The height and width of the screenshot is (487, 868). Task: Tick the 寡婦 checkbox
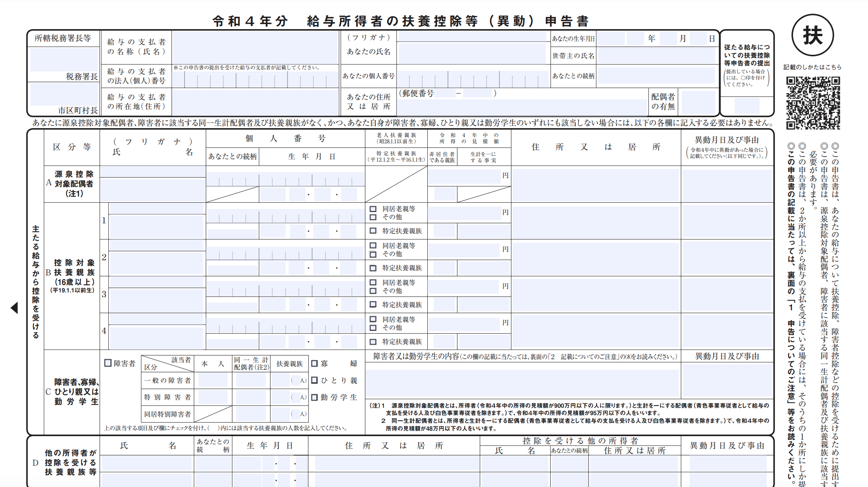tap(315, 364)
